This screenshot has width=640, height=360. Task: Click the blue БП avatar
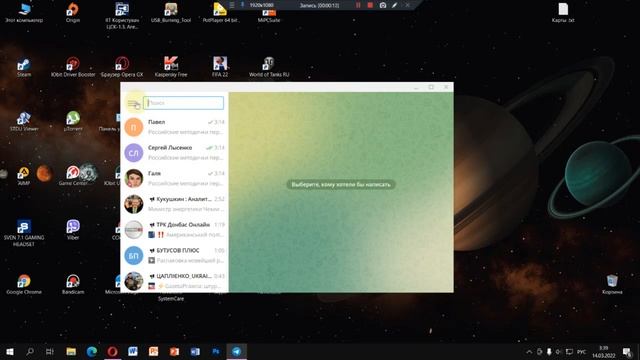(x=133, y=256)
